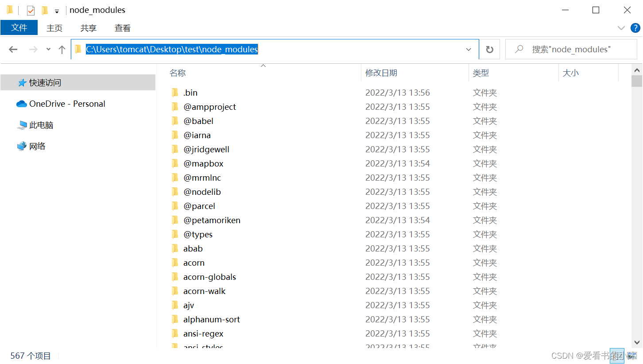Open the address bar history dropdown
Viewport: 643px width, 364px height.
pyautogui.click(x=469, y=50)
